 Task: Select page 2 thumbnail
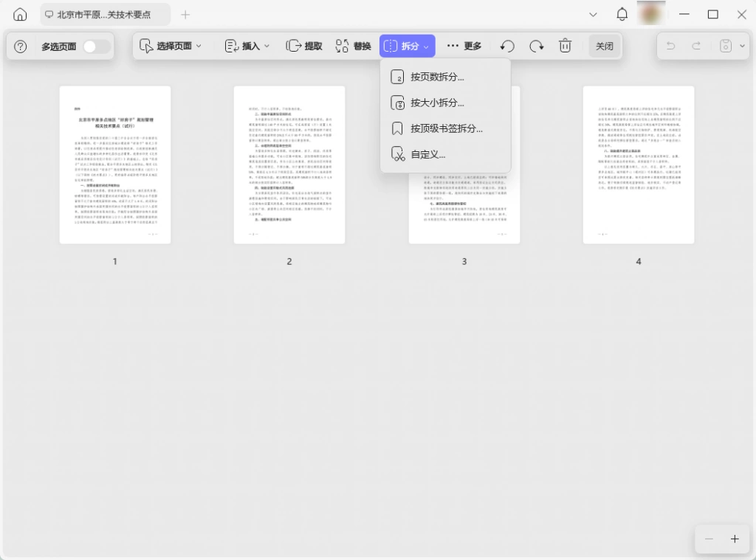(x=289, y=165)
